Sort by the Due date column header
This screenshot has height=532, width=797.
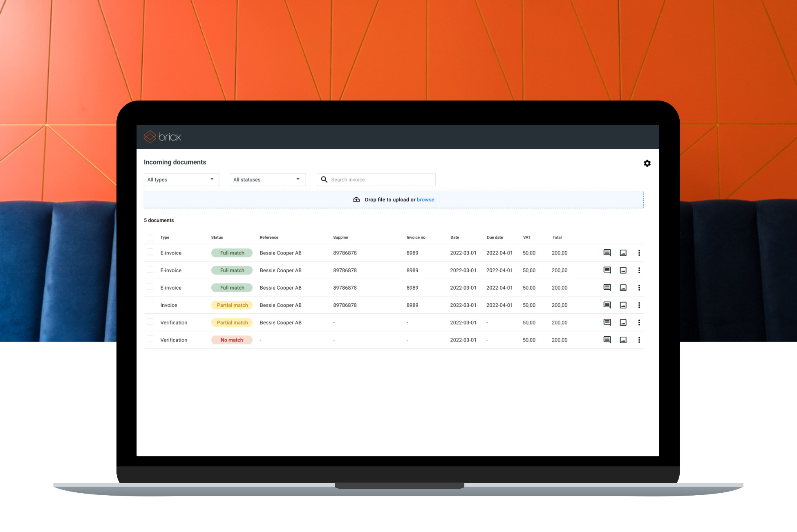(x=495, y=237)
